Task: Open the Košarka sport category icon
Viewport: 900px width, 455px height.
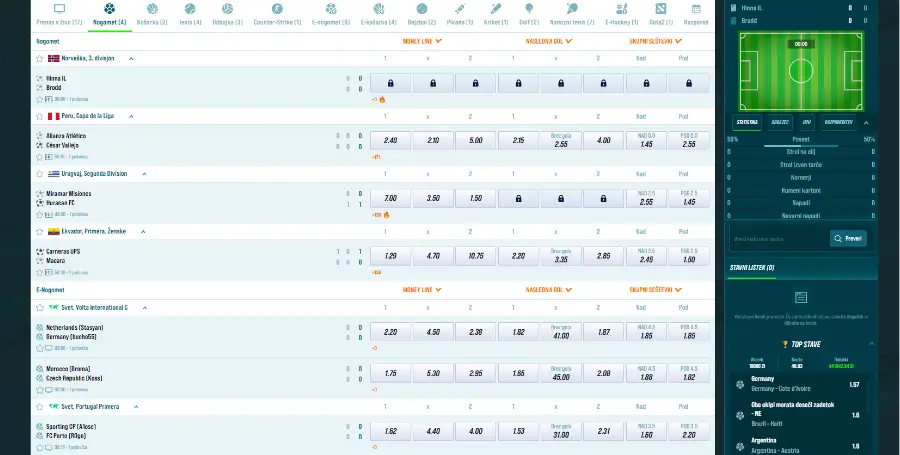Action: point(152,9)
